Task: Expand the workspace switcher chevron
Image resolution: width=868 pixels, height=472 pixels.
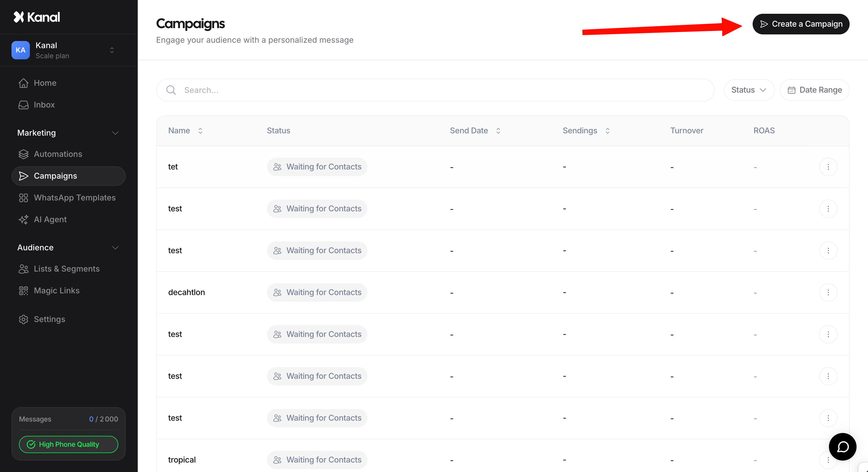Action: click(112, 50)
